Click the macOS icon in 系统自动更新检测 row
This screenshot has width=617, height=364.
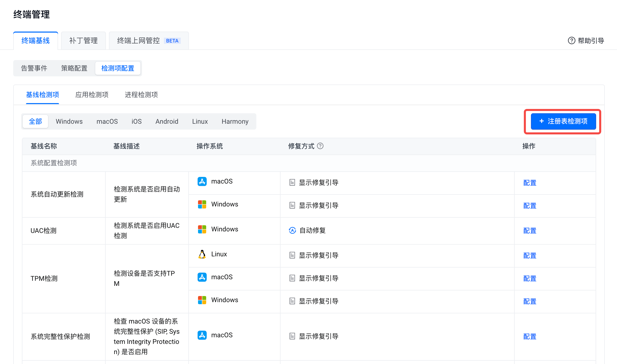[x=202, y=181]
